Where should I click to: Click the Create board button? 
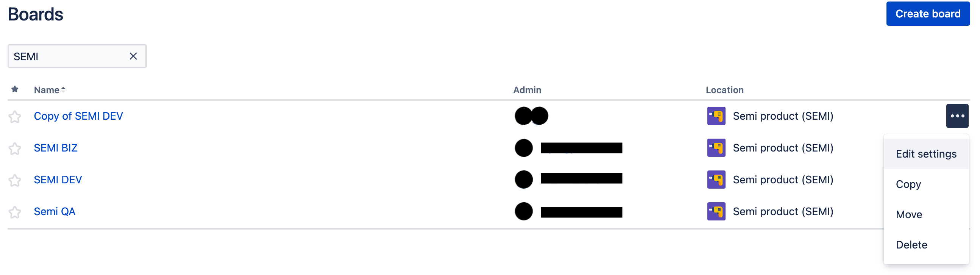point(928,13)
